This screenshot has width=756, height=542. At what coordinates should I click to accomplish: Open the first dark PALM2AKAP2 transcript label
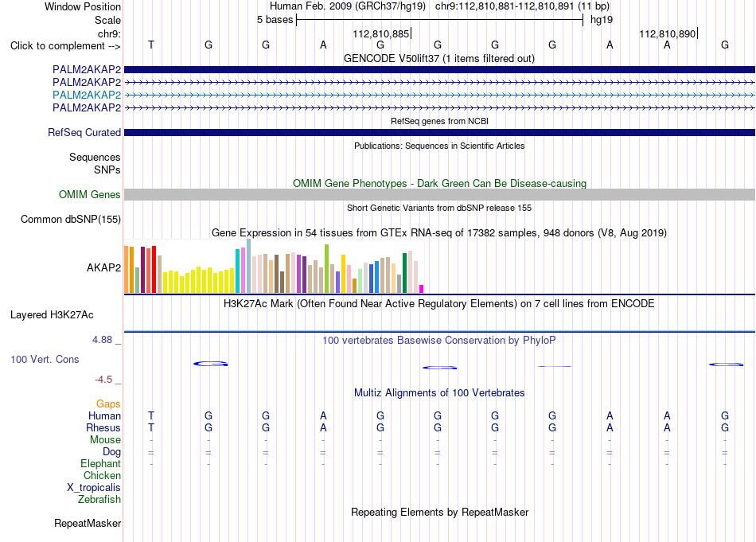click(x=87, y=69)
